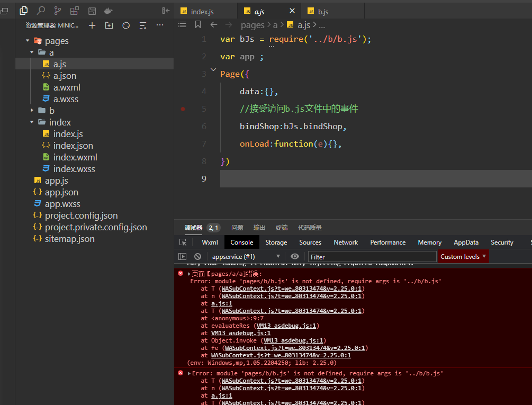Open the save-layout panel icon in activity bar
This screenshot has width=532, height=405.
[92, 11]
